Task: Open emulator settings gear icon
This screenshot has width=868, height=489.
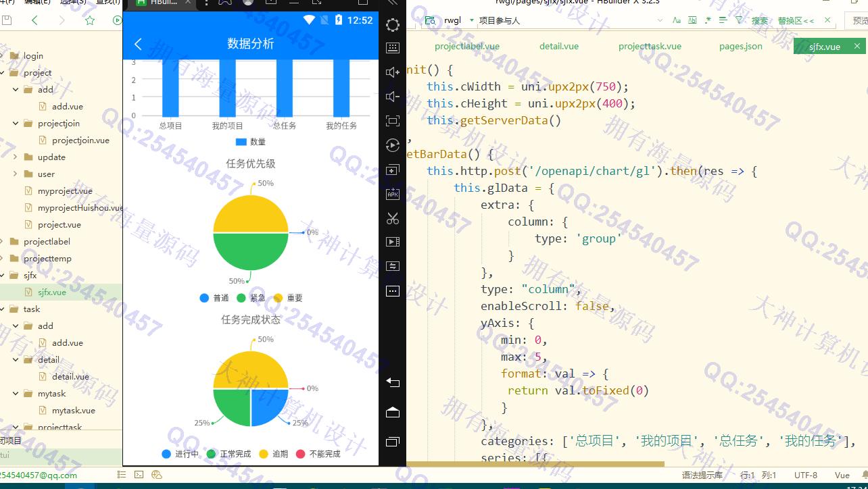Action: click(393, 25)
